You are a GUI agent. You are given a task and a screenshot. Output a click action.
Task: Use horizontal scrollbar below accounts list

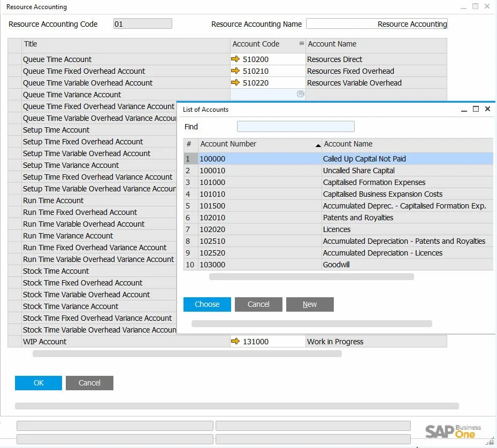click(x=311, y=276)
